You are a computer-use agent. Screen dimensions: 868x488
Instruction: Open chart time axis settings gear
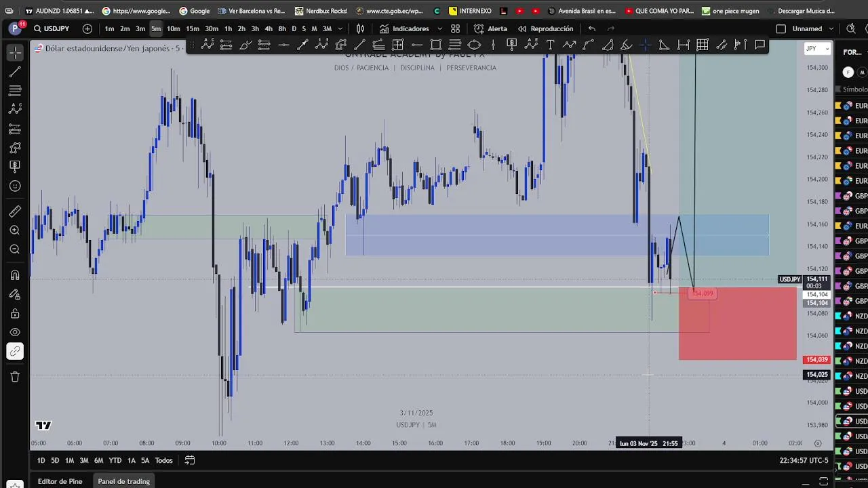point(818,443)
